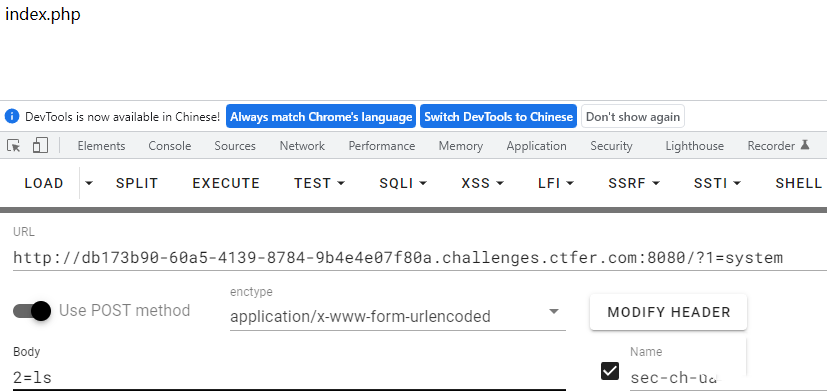The image size is (827, 392).
Task: Click the Recorder beaker icon
Action: click(804, 145)
